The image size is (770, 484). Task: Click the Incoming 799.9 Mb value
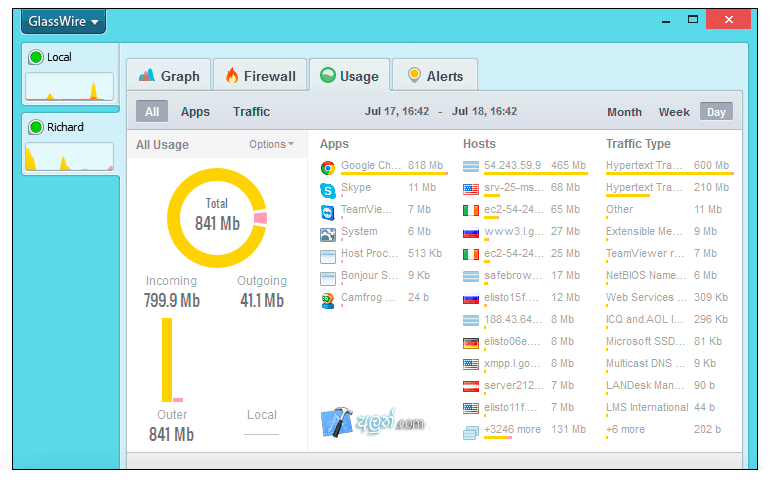point(171,300)
